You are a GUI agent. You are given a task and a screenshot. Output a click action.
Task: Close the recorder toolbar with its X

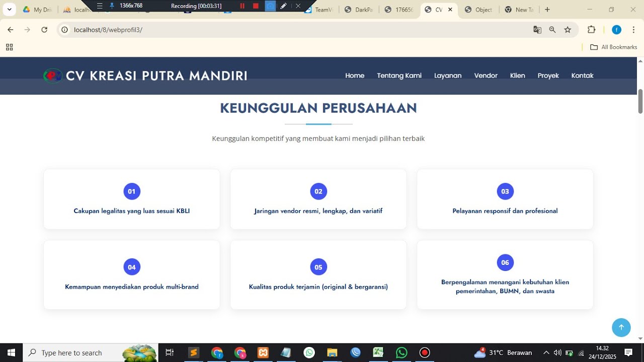298,6
